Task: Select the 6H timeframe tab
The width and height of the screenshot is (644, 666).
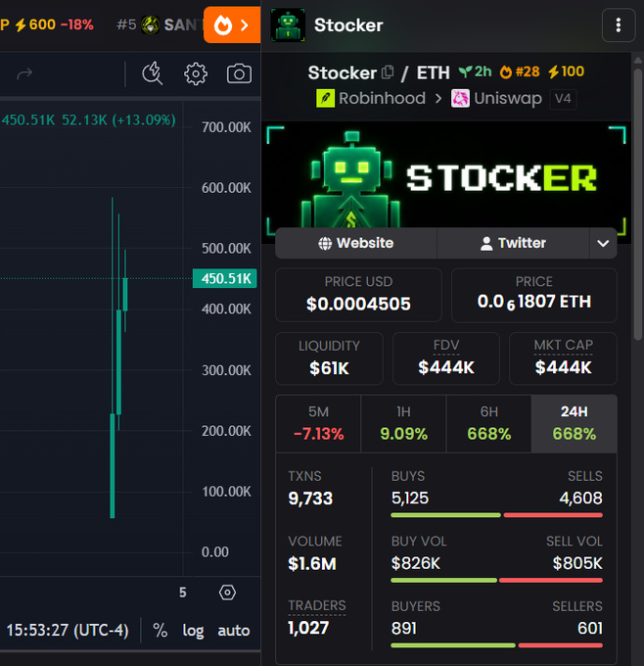Action: 488,424
